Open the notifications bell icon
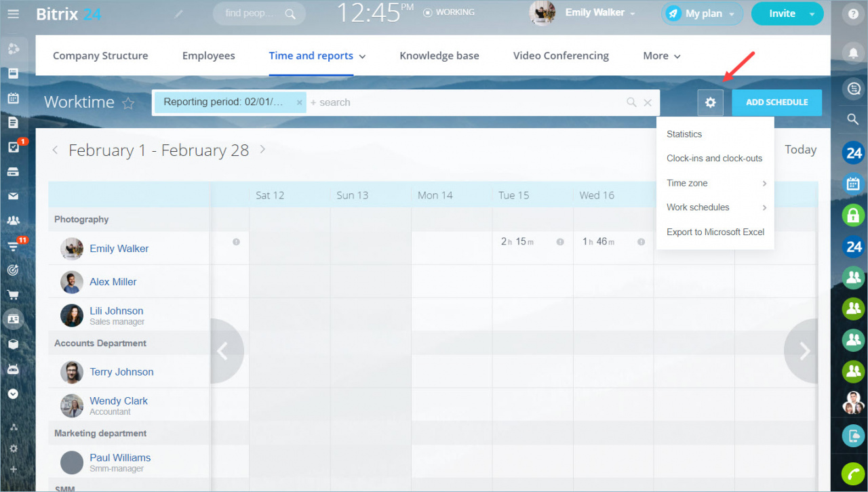 pyautogui.click(x=854, y=52)
